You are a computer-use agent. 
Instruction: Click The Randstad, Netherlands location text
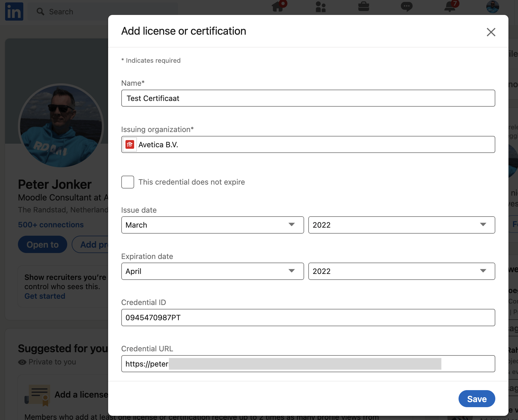tap(63, 210)
